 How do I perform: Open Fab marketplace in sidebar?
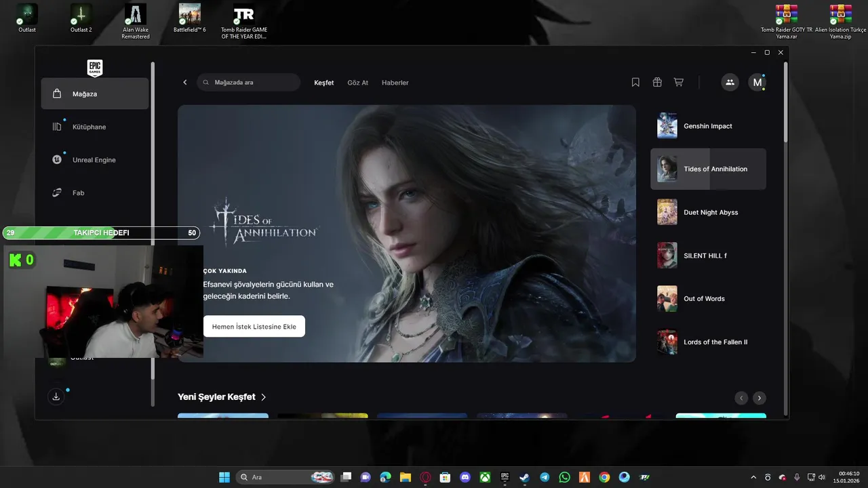point(95,193)
